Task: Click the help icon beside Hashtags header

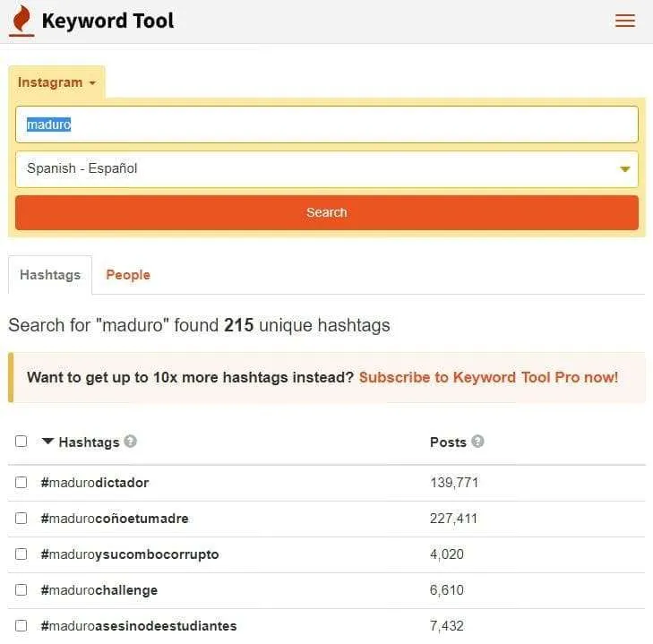Action: pos(131,442)
